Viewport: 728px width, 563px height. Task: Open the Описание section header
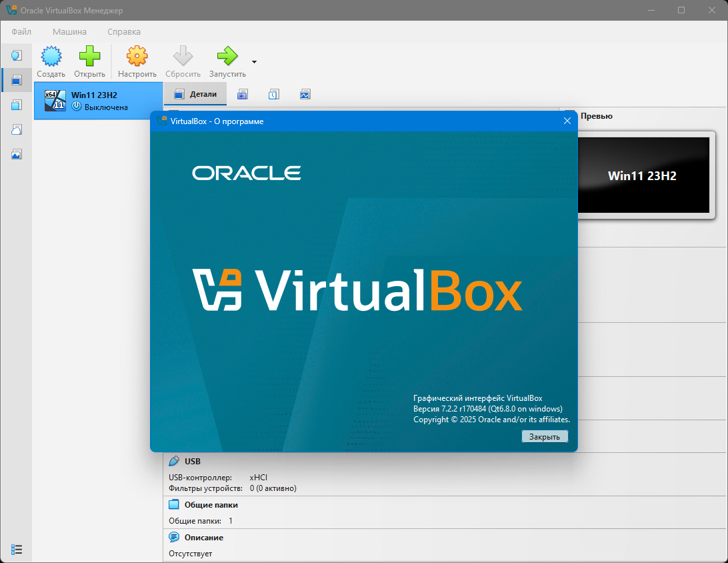[204, 538]
